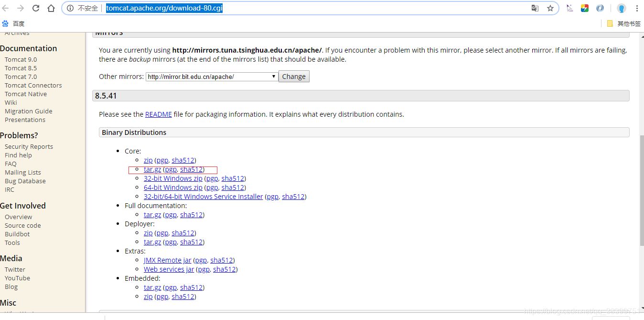Download the Deployer tar.gz link
The height and width of the screenshot is (320, 644).
click(x=152, y=242)
